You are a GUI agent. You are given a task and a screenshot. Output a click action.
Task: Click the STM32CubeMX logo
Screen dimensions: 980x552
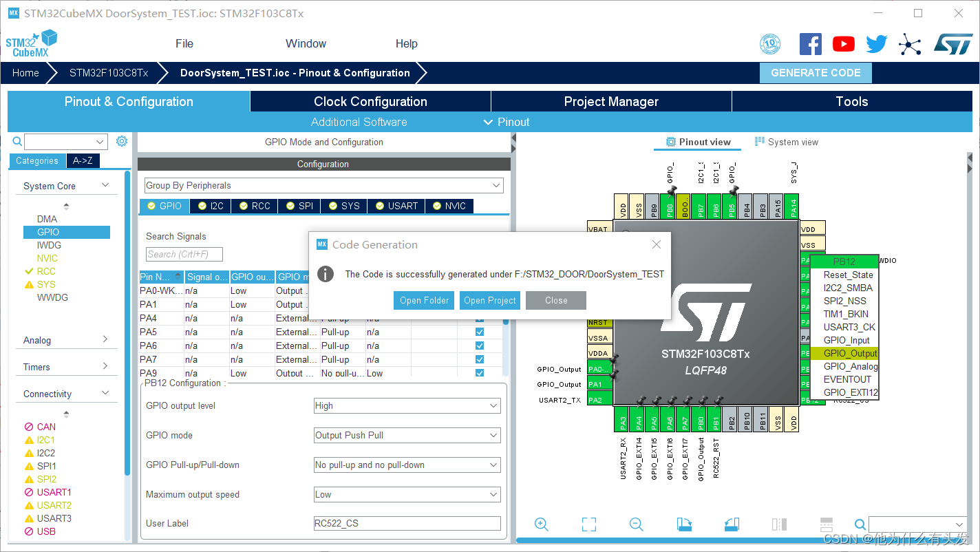tap(31, 43)
